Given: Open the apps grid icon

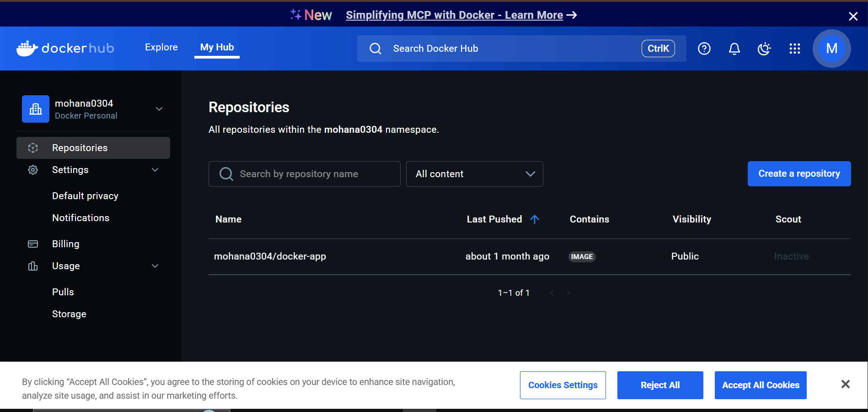Looking at the screenshot, I should (x=795, y=49).
